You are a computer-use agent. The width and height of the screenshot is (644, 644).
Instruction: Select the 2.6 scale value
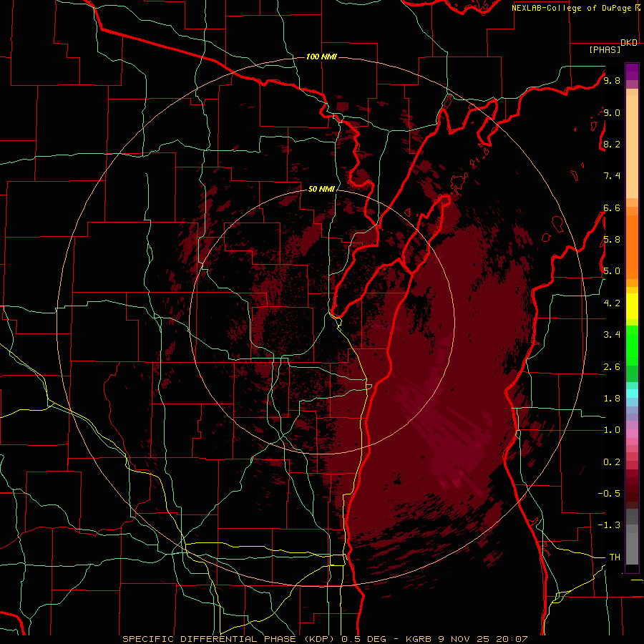[612, 367]
